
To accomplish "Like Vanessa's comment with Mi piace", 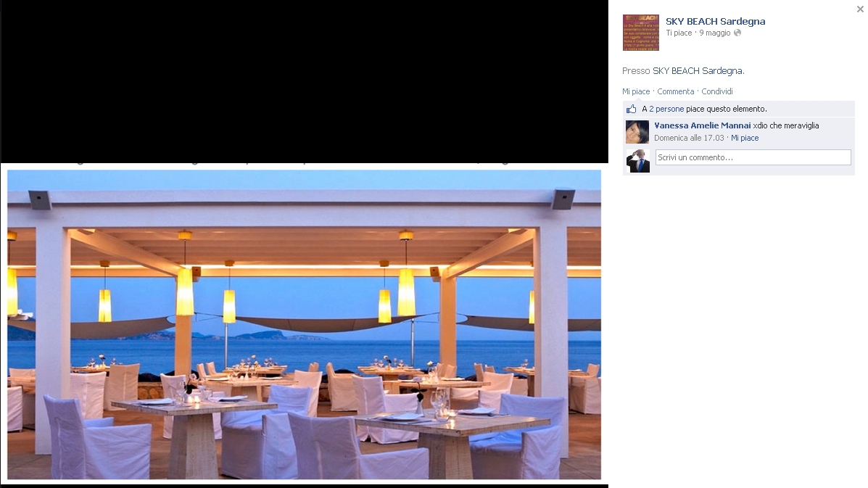I will coord(745,138).
